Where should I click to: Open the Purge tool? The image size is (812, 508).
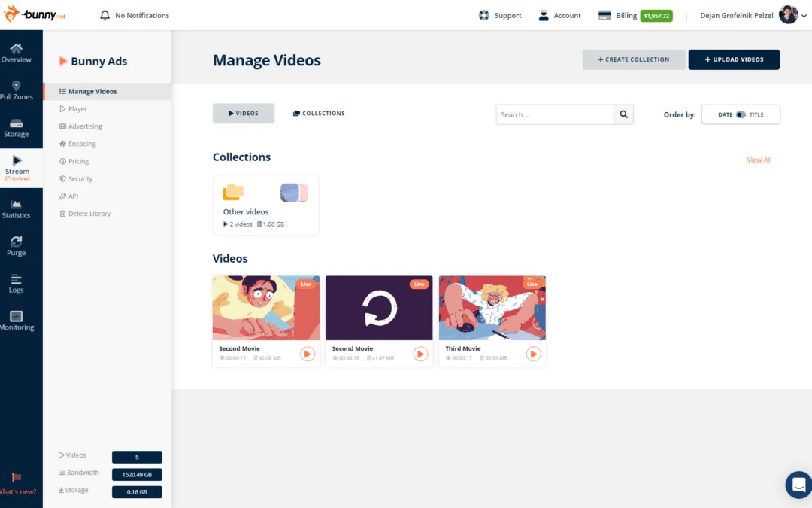[x=16, y=247]
